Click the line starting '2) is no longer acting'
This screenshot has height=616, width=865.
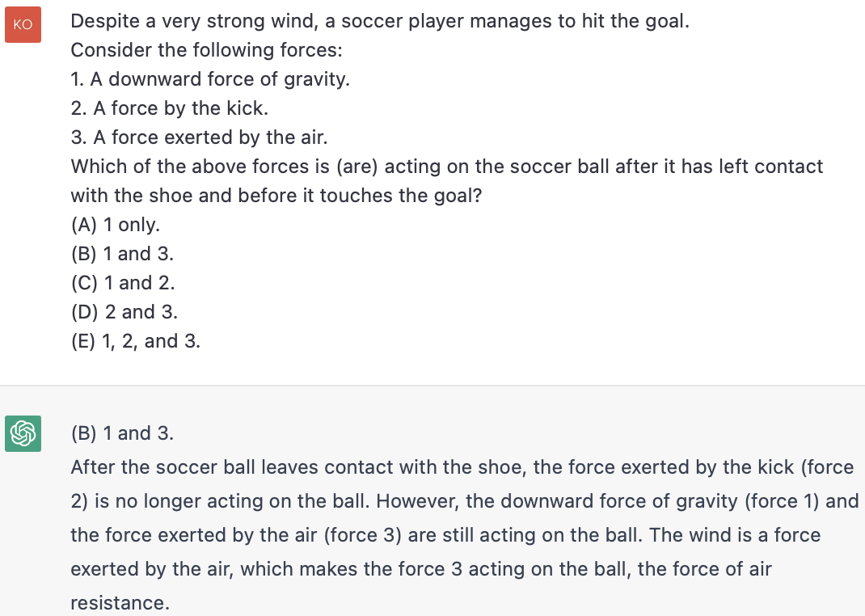click(465, 501)
